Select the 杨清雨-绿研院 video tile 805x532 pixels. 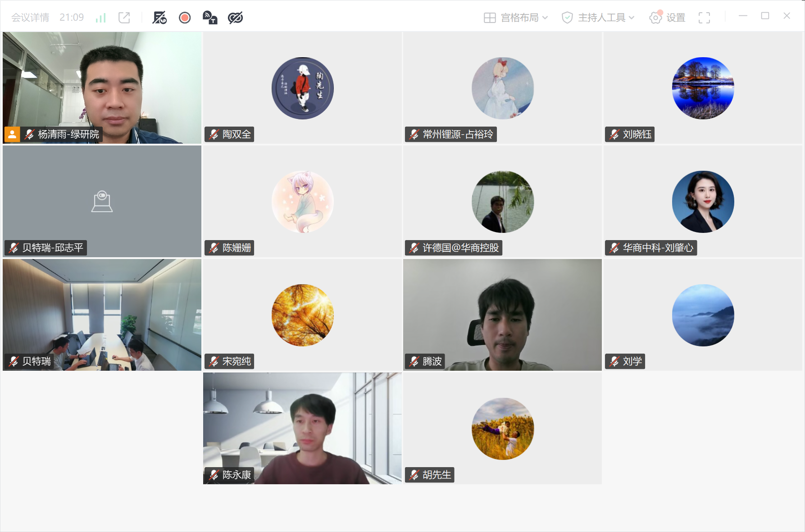coord(102,88)
